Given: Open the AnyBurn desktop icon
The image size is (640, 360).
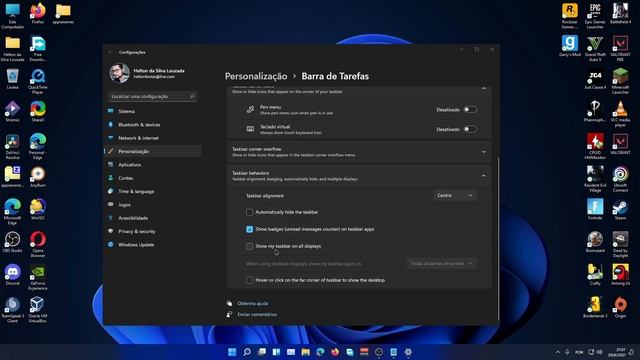Looking at the screenshot, I should (38, 177).
